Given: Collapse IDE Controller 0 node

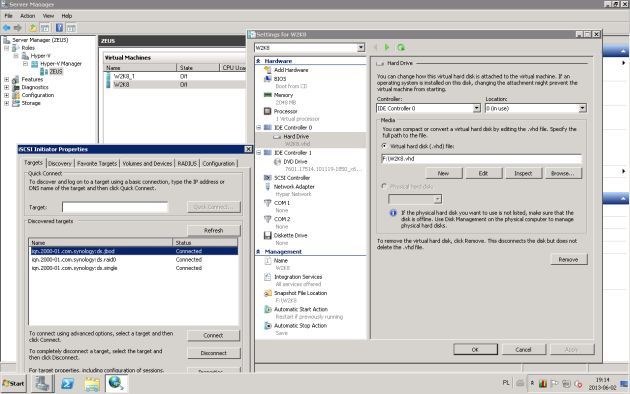Looking at the screenshot, I should [259, 128].
